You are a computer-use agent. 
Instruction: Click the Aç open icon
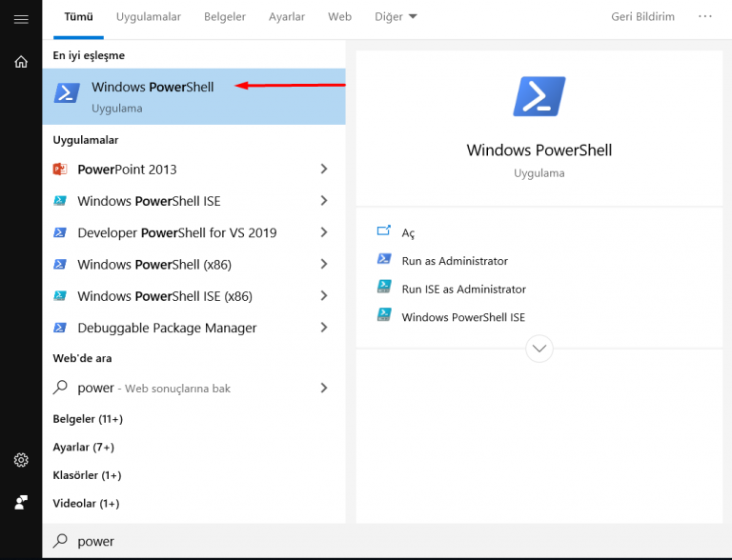click(384, 230)
